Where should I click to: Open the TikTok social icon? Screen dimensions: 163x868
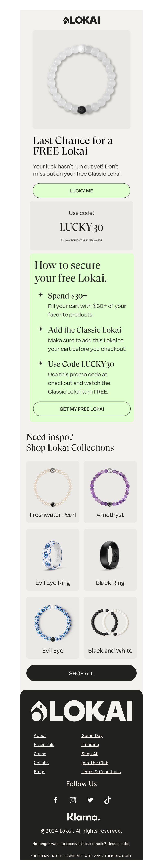(x=107, y=800)
